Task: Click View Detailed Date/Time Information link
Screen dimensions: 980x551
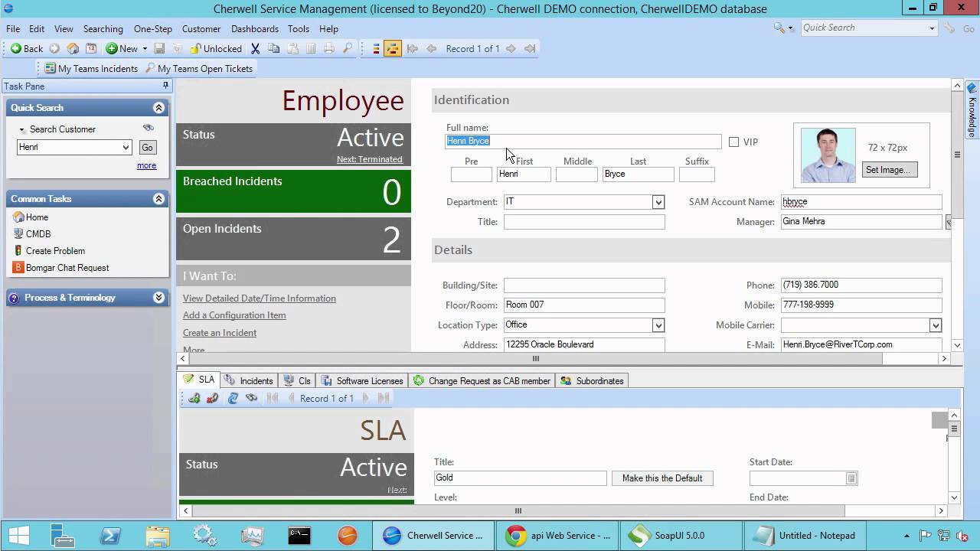Action: tap(260, 298)
